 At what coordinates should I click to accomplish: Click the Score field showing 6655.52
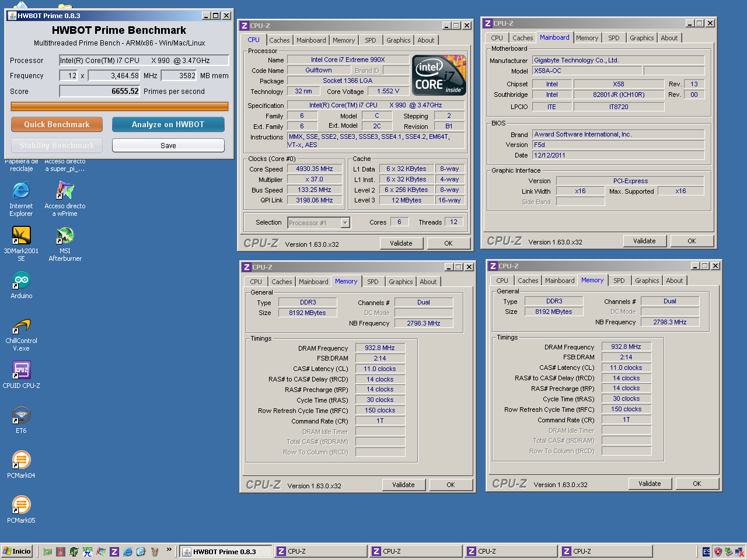coord(100,91)
